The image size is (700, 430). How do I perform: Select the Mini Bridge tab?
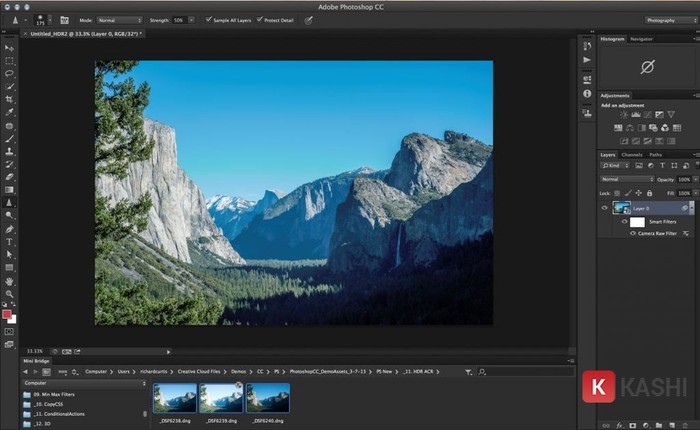36,361
